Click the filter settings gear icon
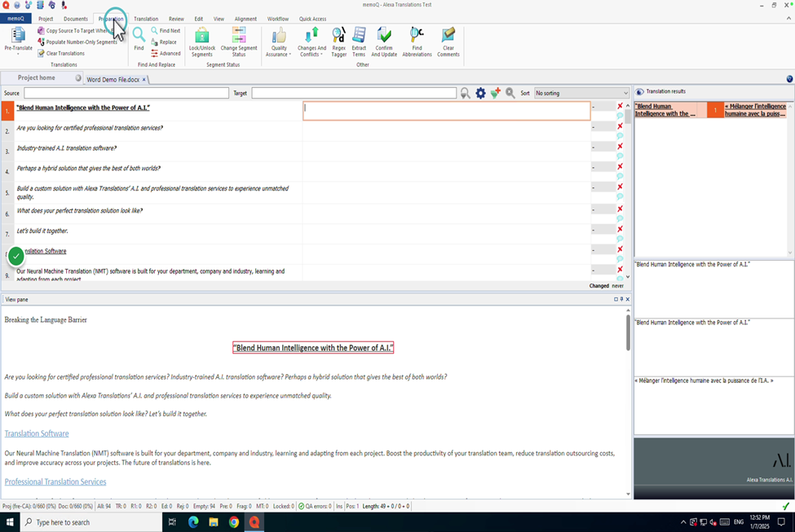This screenshot has height=532, width=795. click(x=480, y=93)
